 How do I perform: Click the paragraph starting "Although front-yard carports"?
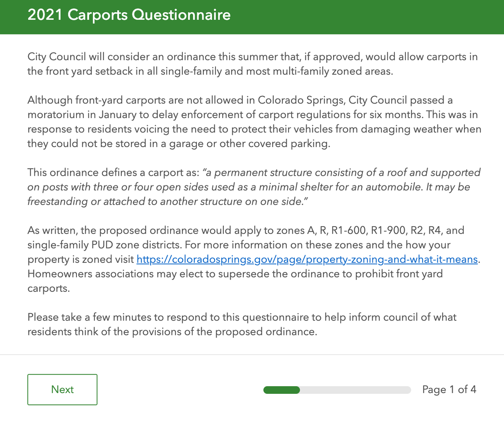[x=252, y=122]
